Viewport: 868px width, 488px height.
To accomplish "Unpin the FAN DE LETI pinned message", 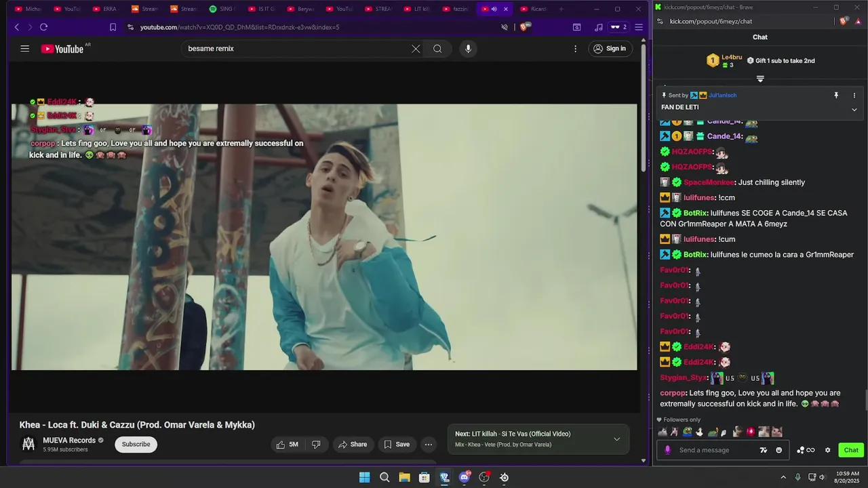I will tap(836, 96).
